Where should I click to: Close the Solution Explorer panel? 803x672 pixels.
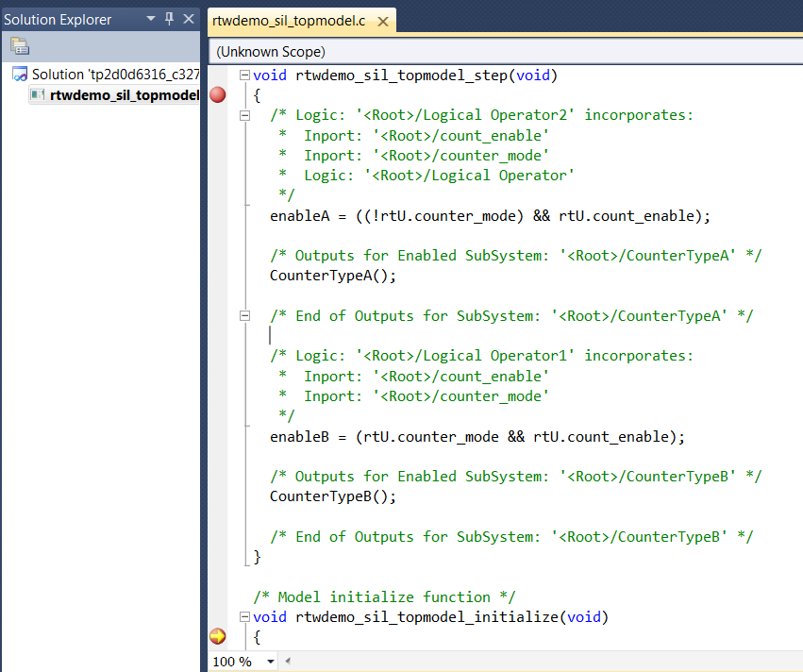[188, 19]
